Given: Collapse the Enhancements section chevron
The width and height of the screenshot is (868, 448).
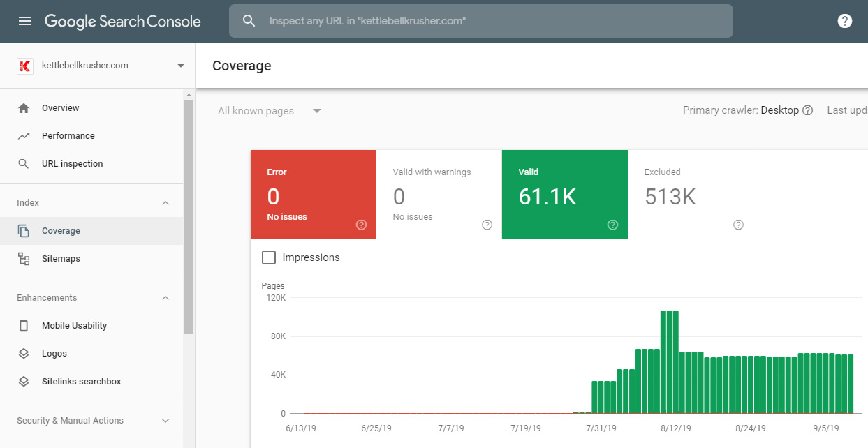Looking at the screenshot, I should [x=165, y=298].
